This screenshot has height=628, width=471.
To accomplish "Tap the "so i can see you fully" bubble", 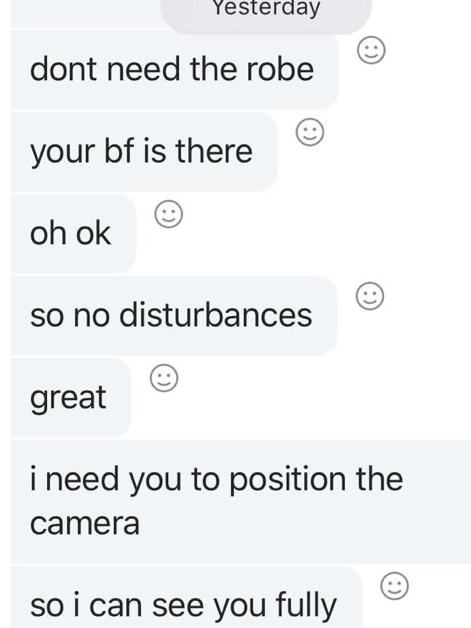I will pyautogui.click(x=187, y=597).
